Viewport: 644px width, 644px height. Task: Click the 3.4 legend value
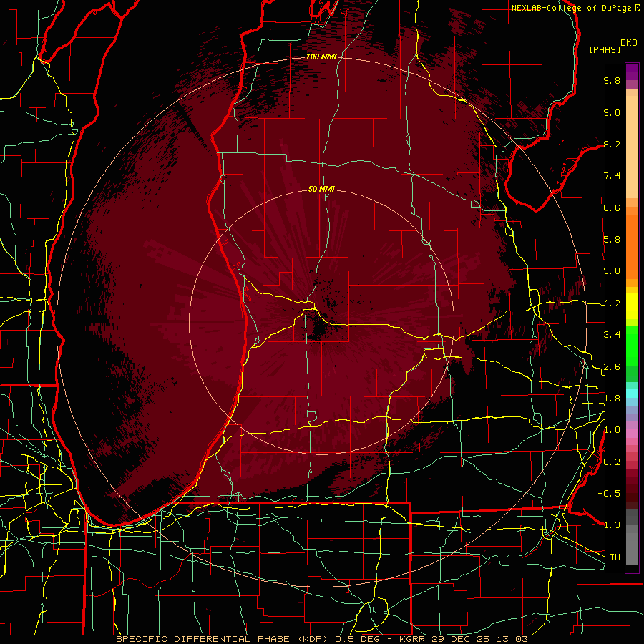pos(612,335)
